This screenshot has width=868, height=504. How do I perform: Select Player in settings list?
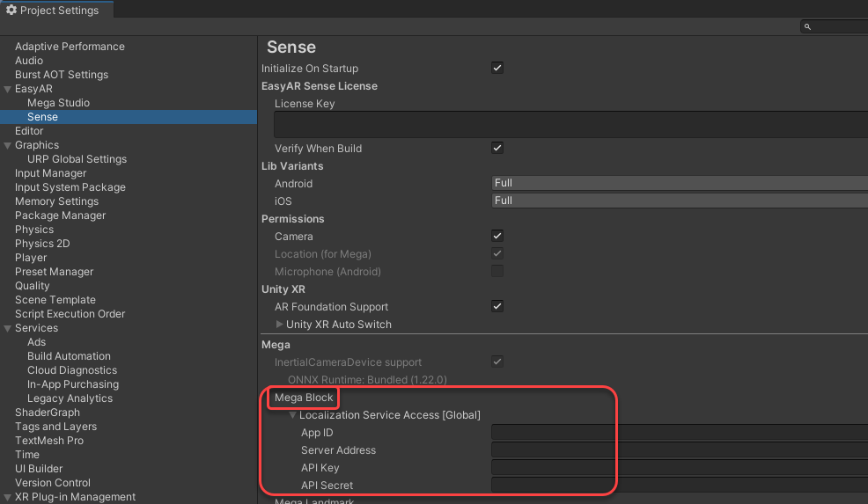coord(31,258)
